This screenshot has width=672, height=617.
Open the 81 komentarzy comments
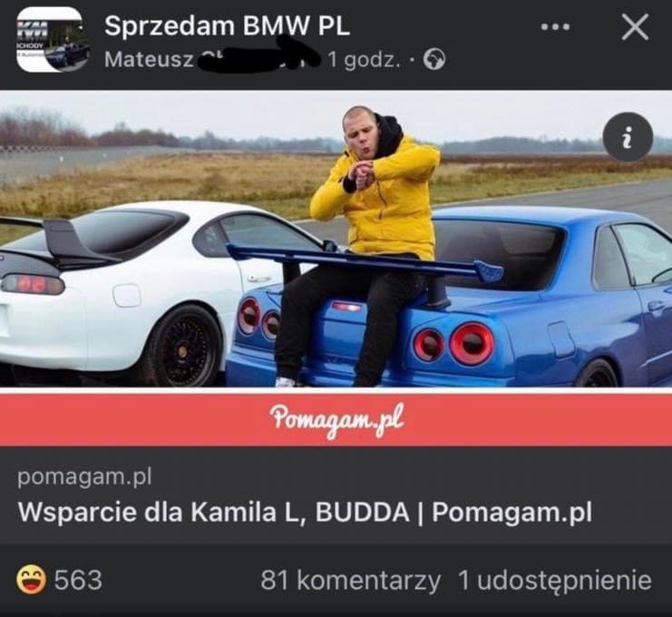pyautogui.click(x=350, y=581)
